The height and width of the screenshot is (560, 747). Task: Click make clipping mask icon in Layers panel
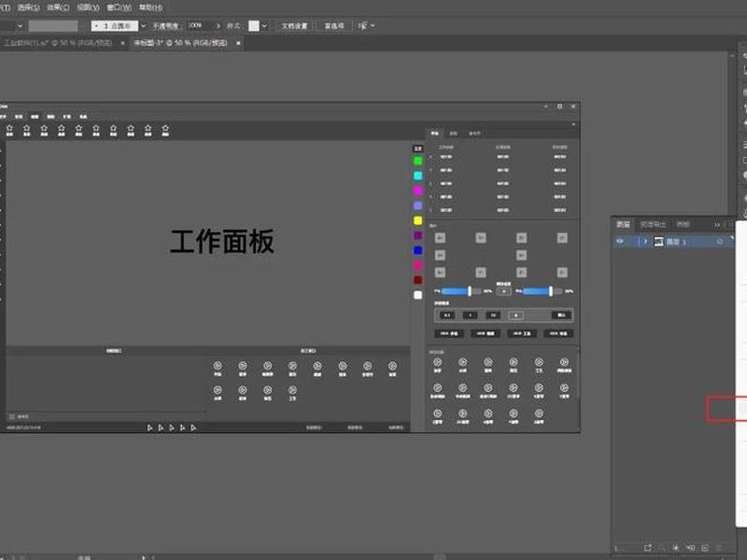click(675, 548)
